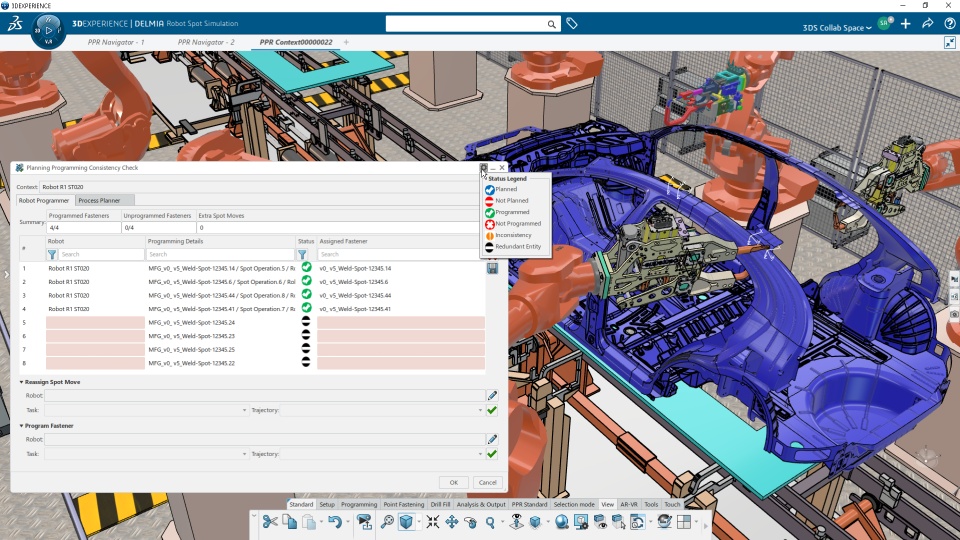Viewport: 960px width, 540px height.
Task: Click pencil edit icon in Program Fastener
Action: [492, 439]
